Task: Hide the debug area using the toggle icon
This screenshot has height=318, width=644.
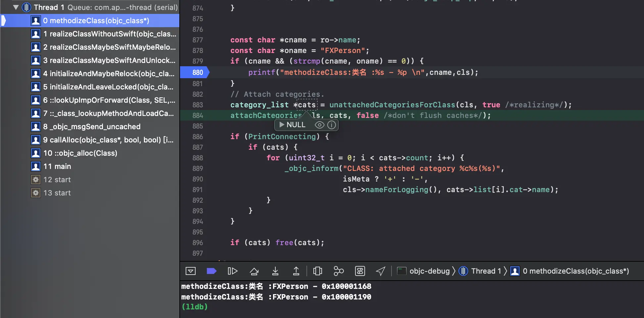Action: (x=191, y=271)
